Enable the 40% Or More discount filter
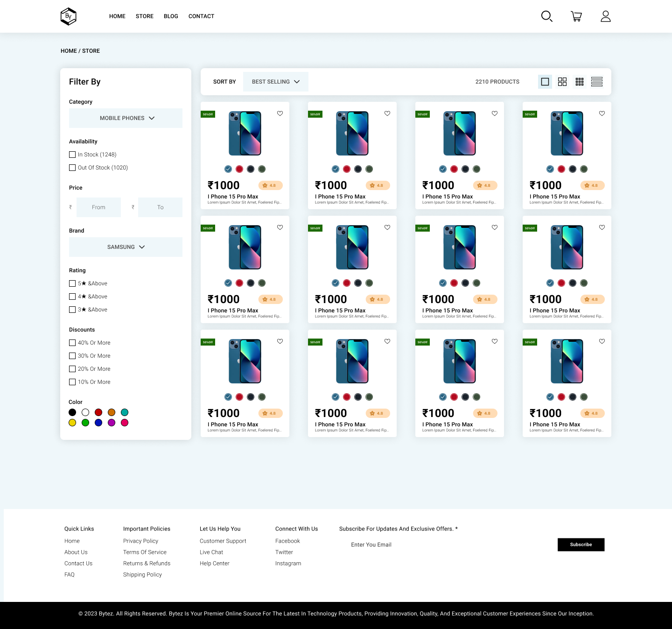This screenshot has height=629, width=672. point(72,343)
